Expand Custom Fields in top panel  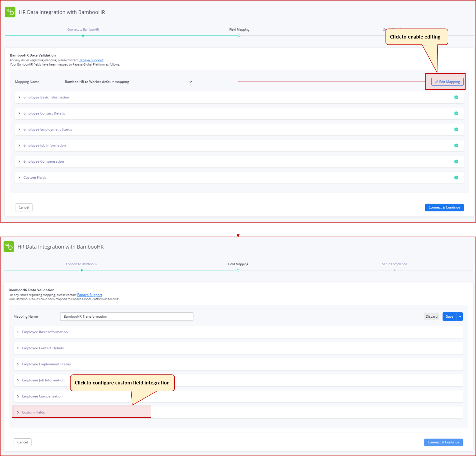coord(19,177)
